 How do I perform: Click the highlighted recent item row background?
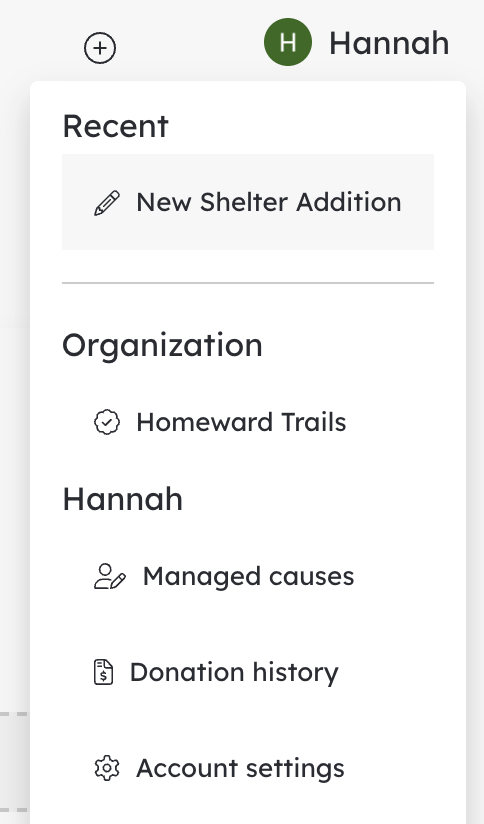pyautogui.click(x=248, y=202)
